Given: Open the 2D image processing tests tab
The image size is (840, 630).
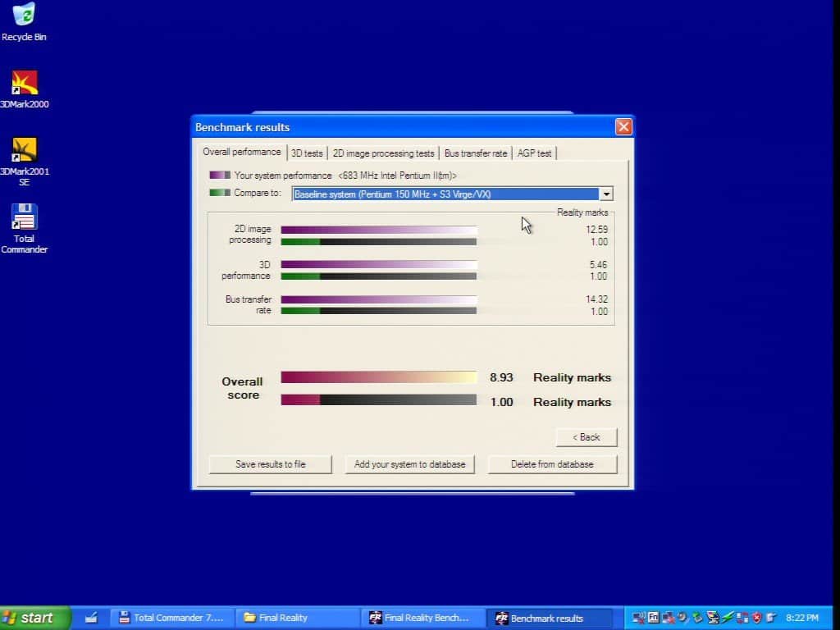Looking at the screenshot, I should 384,153.
